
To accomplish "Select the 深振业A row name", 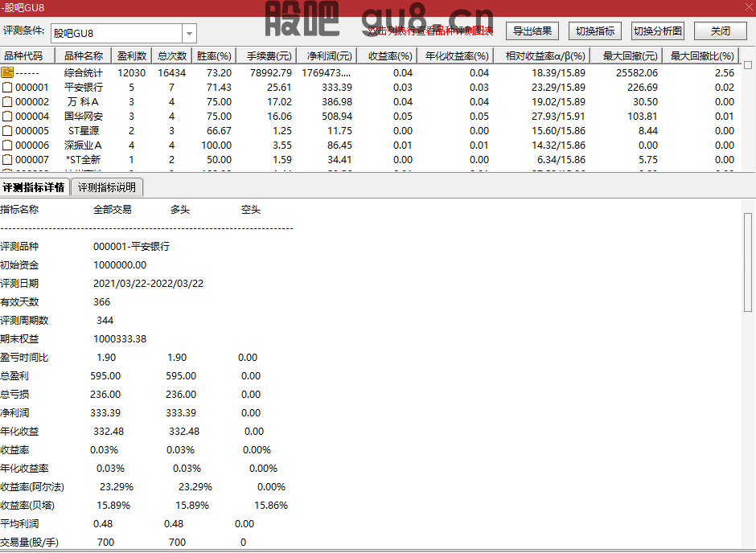I will (84, 145).
